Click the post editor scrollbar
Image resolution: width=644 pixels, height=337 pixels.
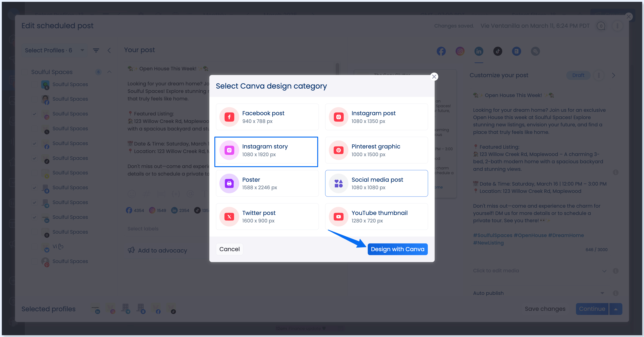point(337,69)
